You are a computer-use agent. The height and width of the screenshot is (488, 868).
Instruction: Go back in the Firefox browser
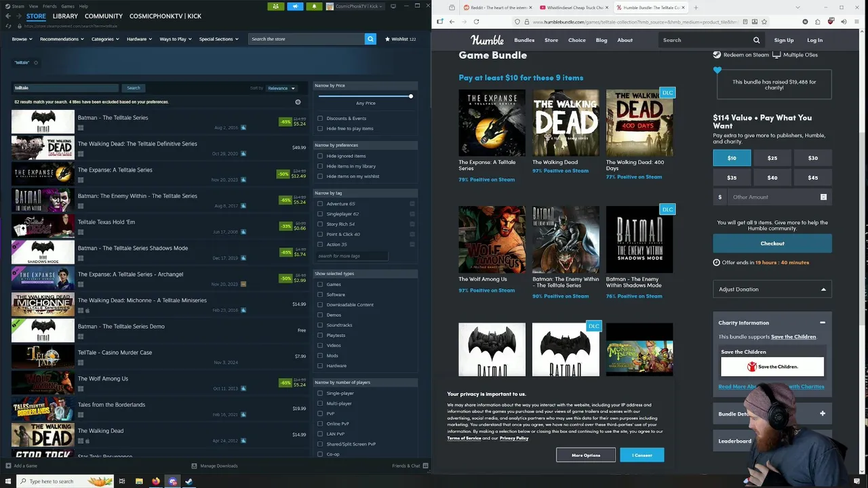click(452, 22)
